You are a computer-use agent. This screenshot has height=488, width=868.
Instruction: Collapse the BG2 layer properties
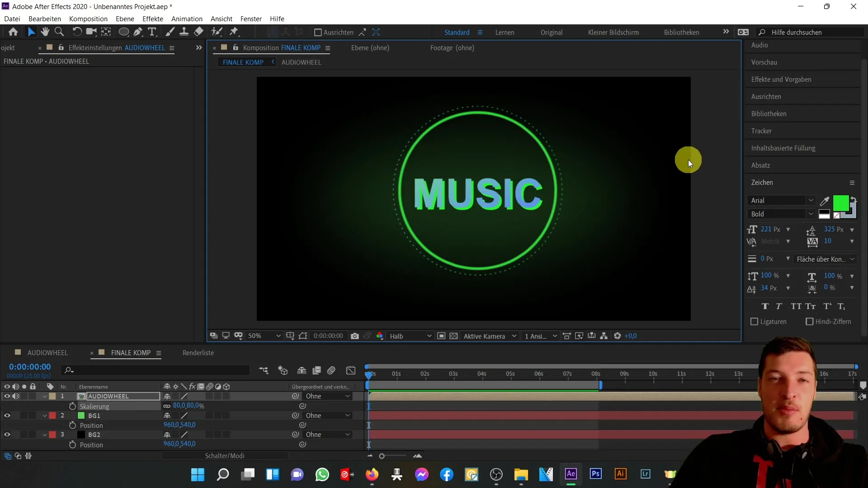pyautogui.click(x=45, y=435)
